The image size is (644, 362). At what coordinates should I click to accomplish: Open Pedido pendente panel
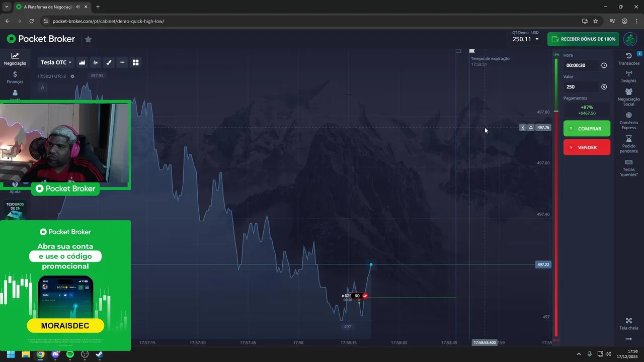click(629, 144)
